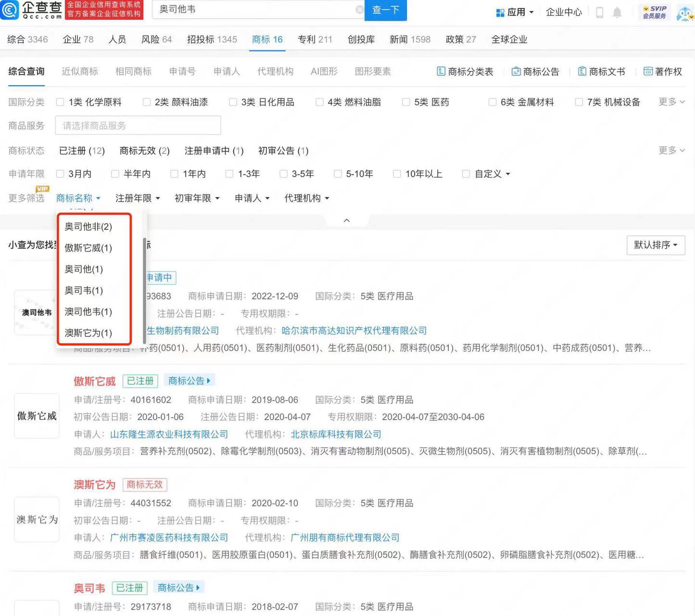Open 商标公告 in the top toolbar
The height and width of the screenshot is (616, 695).
pyautogui.click(x=535, y=72)
